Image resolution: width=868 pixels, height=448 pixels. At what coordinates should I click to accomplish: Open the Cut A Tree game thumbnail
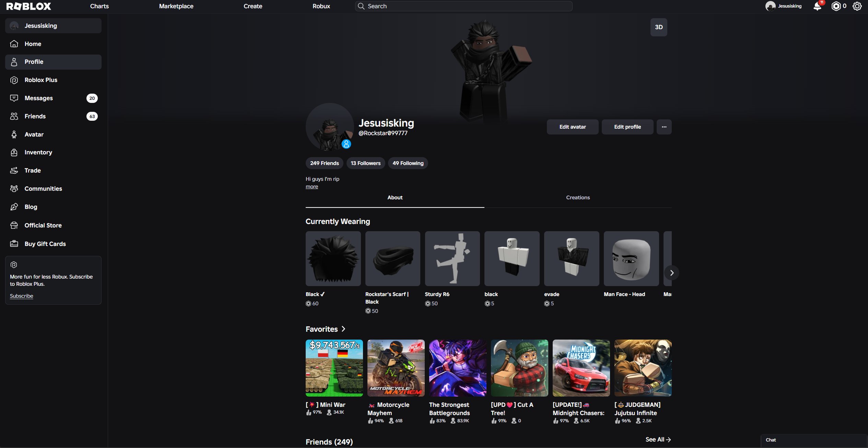coord(519,368)
